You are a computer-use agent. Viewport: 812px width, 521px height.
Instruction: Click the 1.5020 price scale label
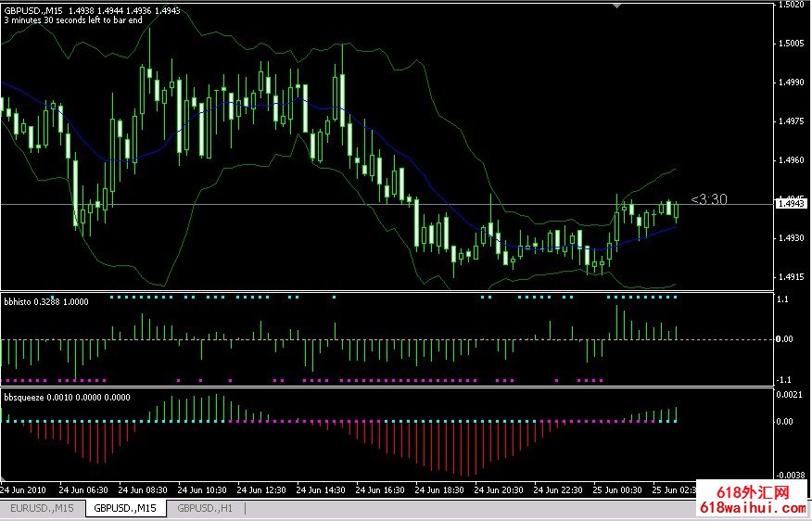click(x=791, y=5)
